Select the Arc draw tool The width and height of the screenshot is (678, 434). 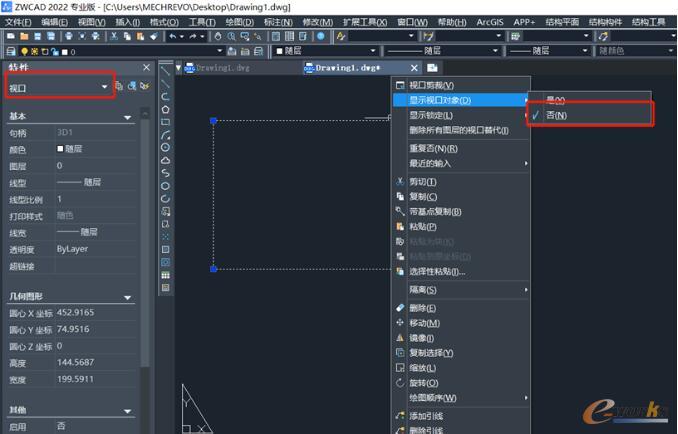[x=165, y=135]
